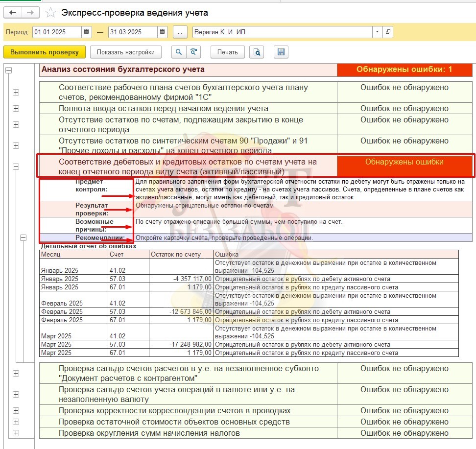Screen dimensions: 476x449
Task: Collapse the detailed error report section
Action: click(23, 238)
